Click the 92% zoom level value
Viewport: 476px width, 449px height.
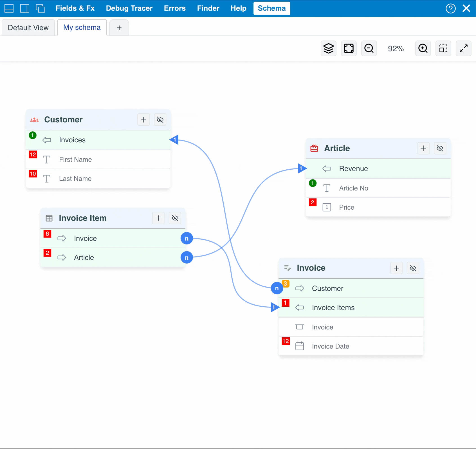tap(396, 49)
